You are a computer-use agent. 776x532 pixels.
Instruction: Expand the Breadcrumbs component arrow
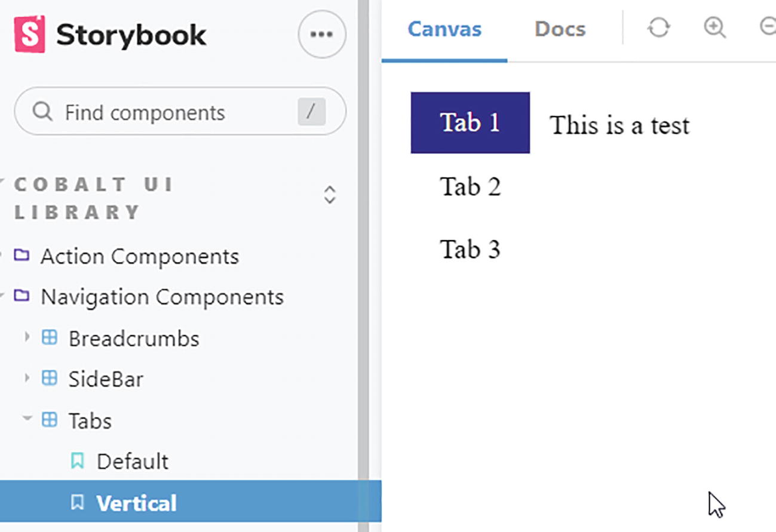tap(27, 337)
